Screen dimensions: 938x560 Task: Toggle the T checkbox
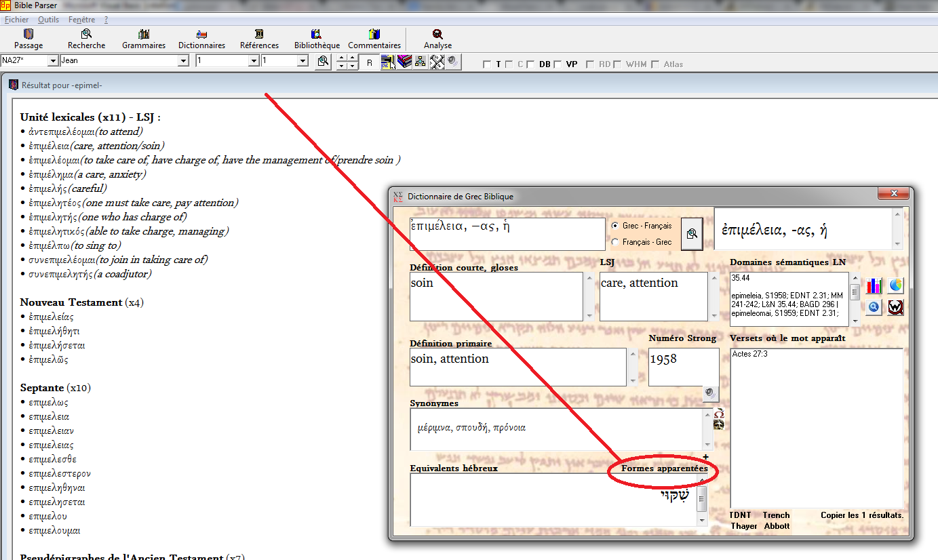(x=487, y=64)
